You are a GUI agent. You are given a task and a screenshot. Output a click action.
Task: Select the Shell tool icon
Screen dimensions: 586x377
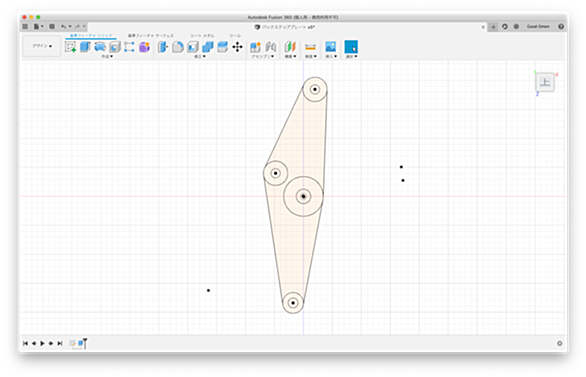coord(193,47)
